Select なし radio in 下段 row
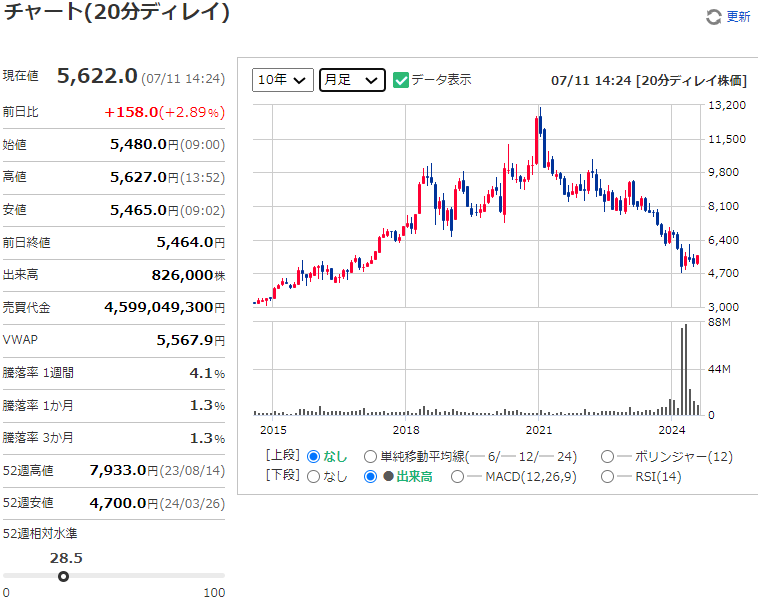This screenshot has height=605, width=758. point(314,477)
